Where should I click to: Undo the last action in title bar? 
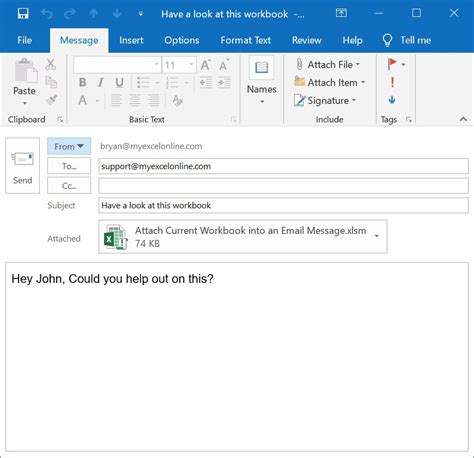(x=47, y=14)
